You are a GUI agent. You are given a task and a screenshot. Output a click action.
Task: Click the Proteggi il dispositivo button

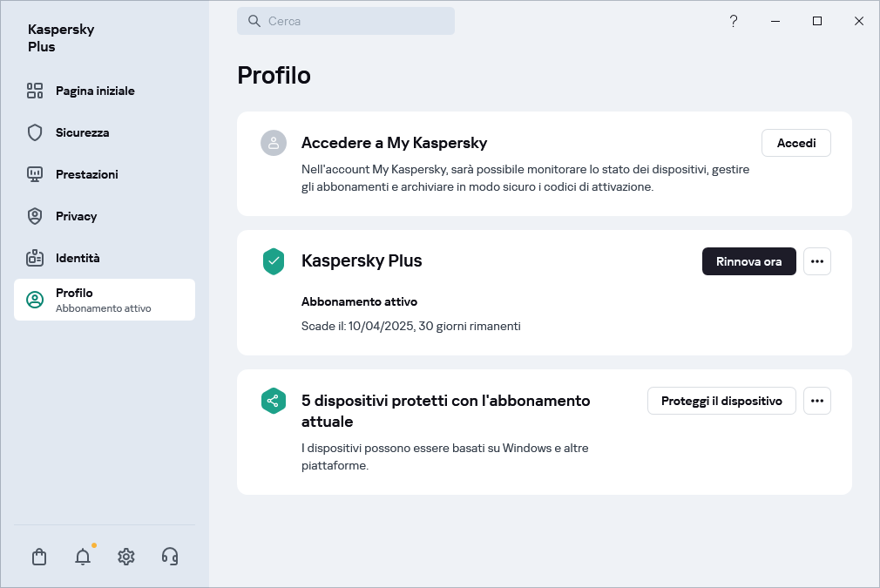click(x=721, y=401)
